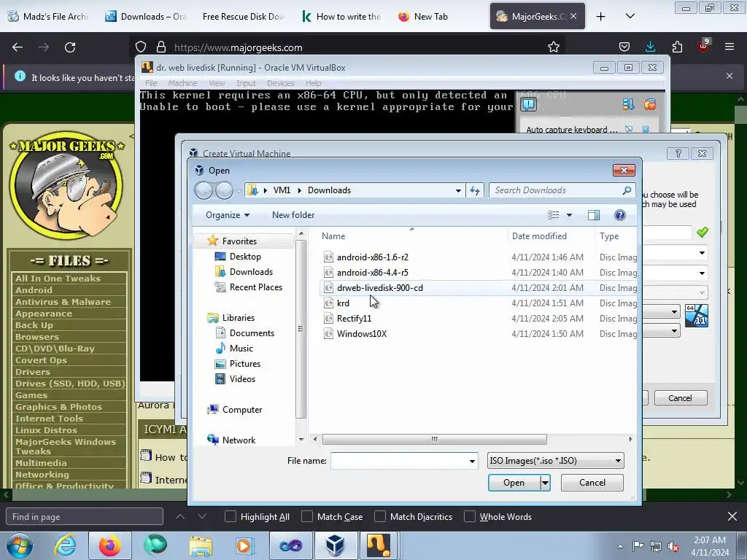Select the Rectify11 disc image
Screen dimensions: 747x560
pos(354,318)
